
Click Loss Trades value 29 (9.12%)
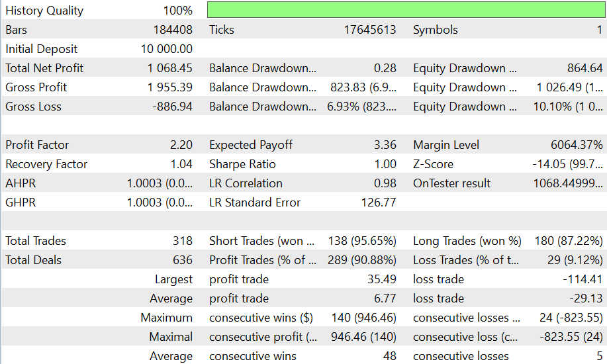coord(575,260)
